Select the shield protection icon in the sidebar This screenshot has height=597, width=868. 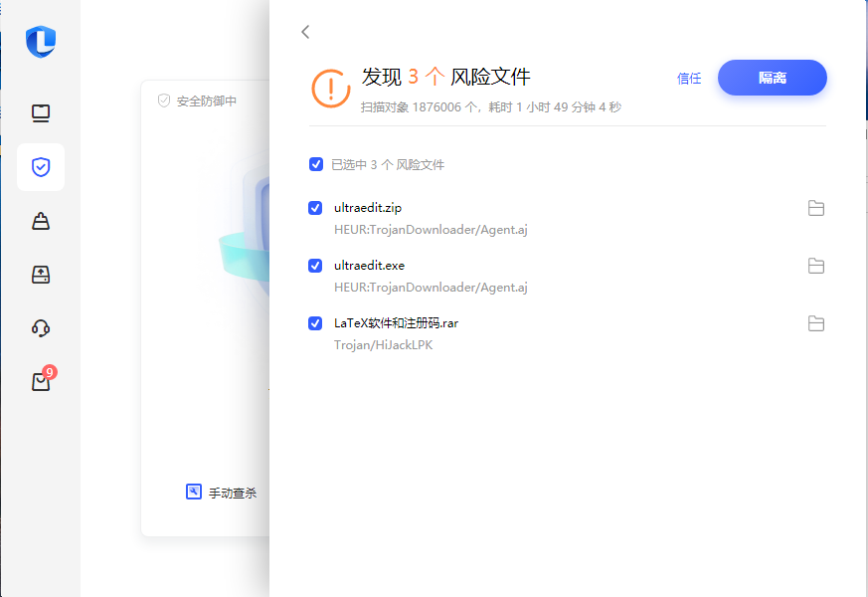coord(40,167)
